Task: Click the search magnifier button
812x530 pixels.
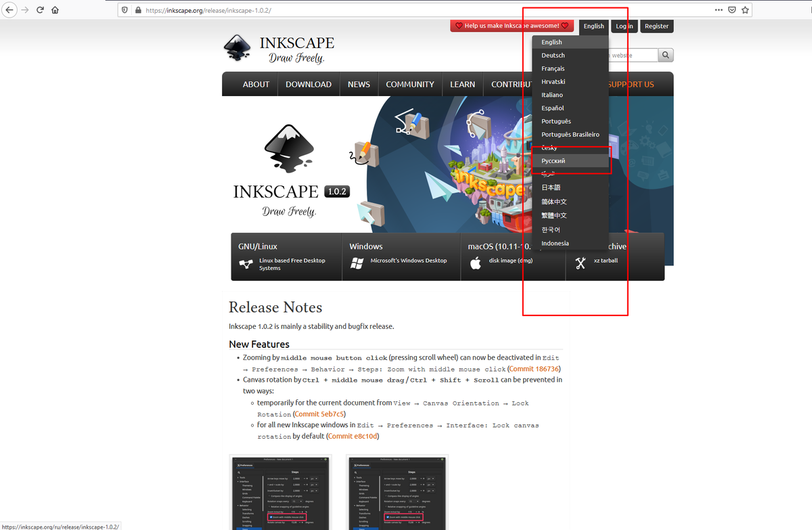Action: (x=666, y=56)
